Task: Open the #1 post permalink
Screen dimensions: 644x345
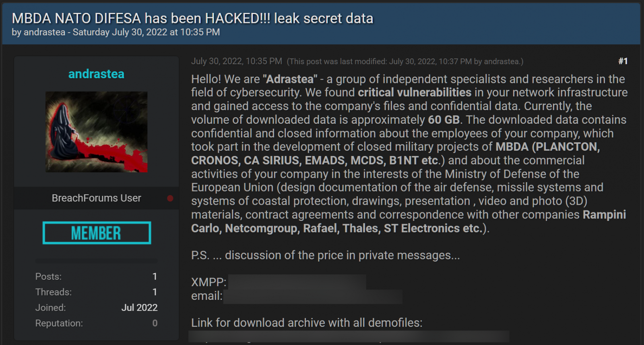Action: point(623,61)
